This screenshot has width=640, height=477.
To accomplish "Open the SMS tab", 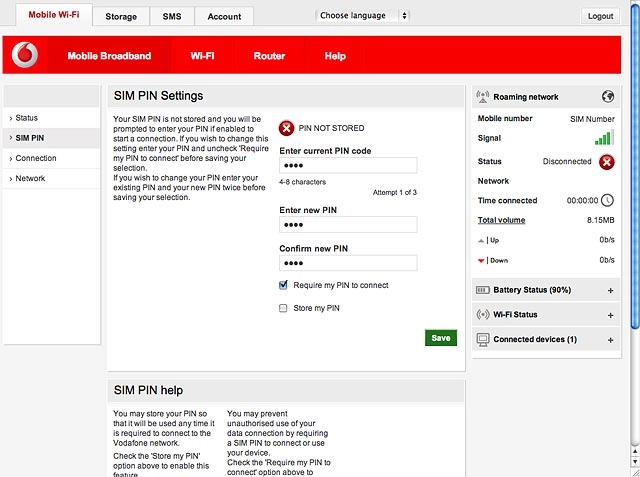I will (x=172, y=17).
